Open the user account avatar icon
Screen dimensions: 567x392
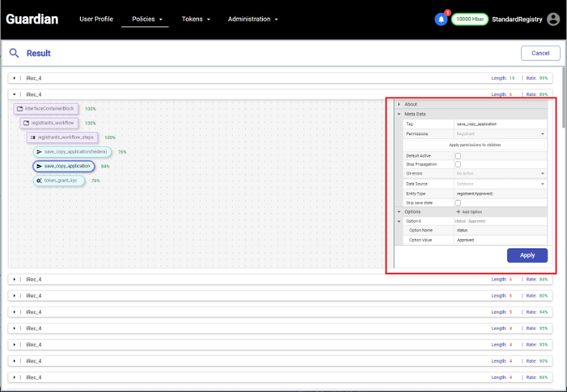coord(553,19)
